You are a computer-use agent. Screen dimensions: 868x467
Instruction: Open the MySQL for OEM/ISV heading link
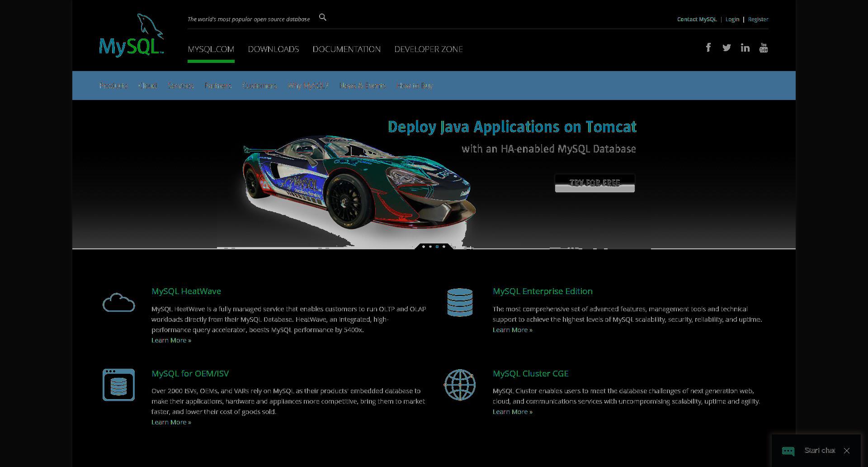pos(190,374)
